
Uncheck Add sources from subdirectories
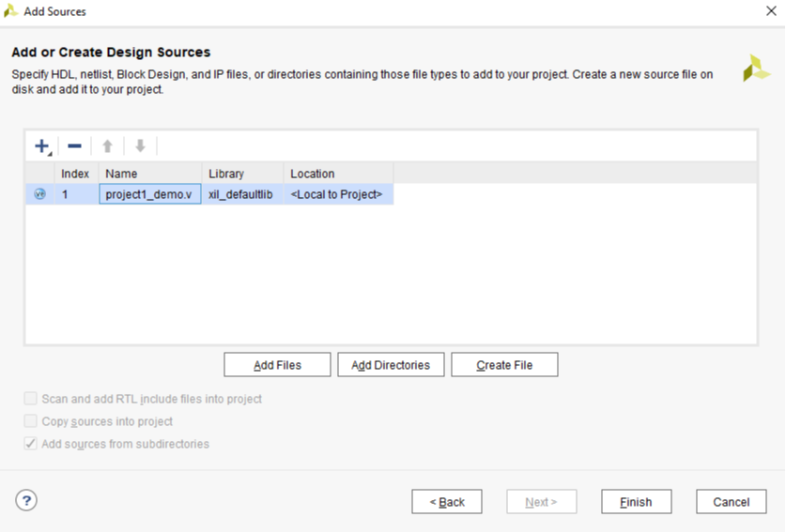tap(31, 444)
